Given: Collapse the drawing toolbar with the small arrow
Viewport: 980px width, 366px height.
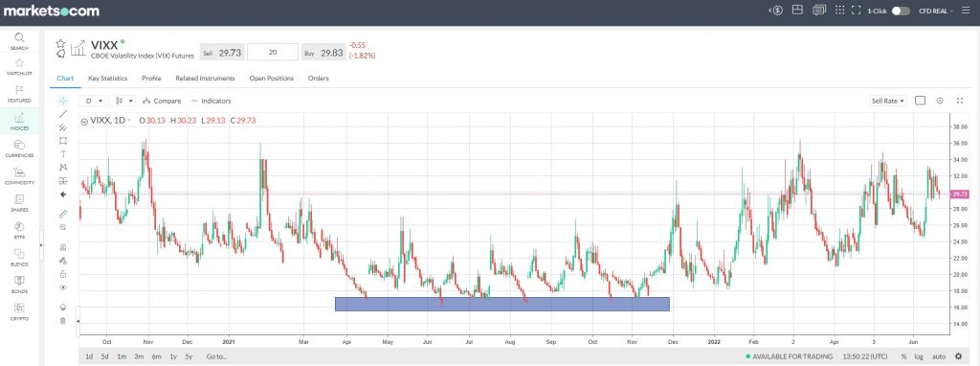Looking at the screenshot, I should (x=78, y=321).
